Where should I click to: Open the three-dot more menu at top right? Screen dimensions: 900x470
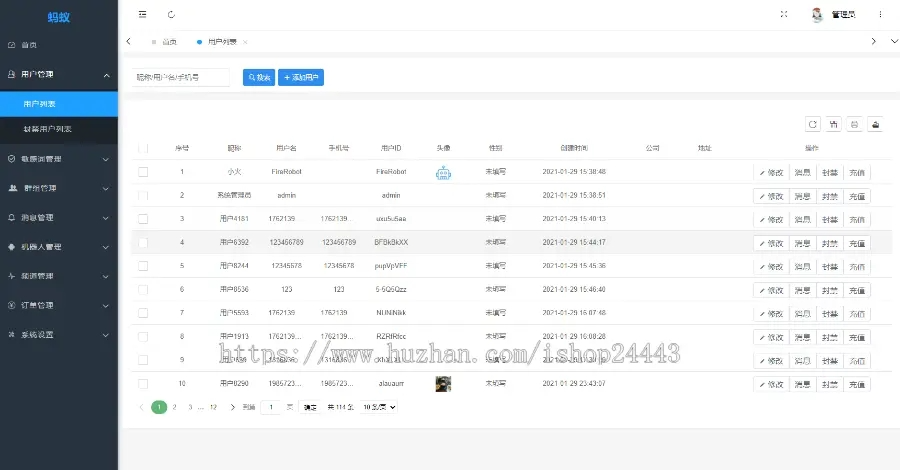pyautogui.click(x=880, y=14)
